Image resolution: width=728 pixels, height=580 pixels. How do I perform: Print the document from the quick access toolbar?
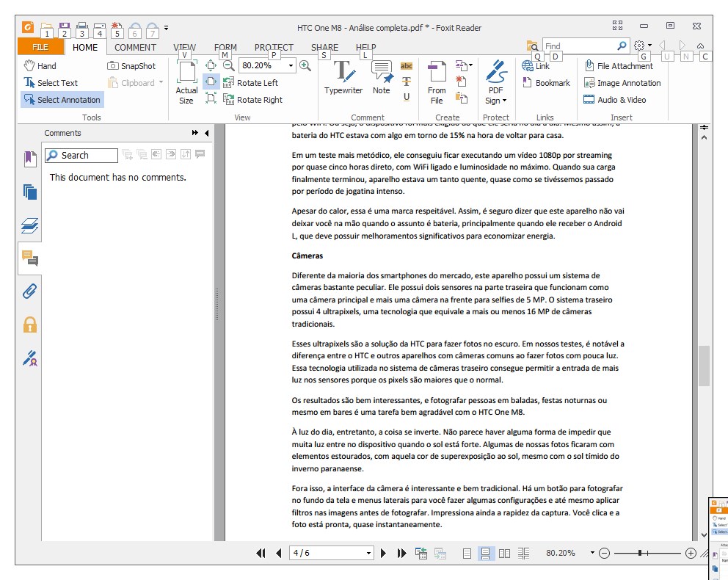pos(81,27)
